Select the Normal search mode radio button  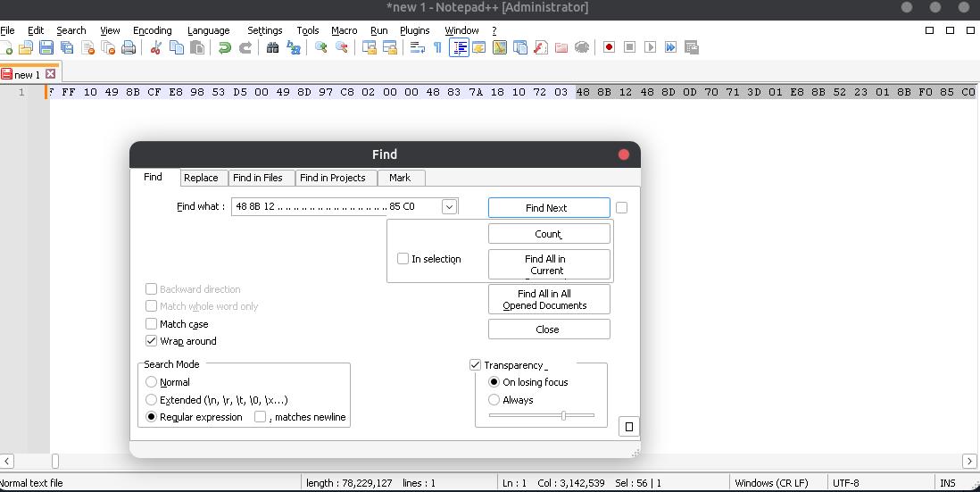click(151, 381)
